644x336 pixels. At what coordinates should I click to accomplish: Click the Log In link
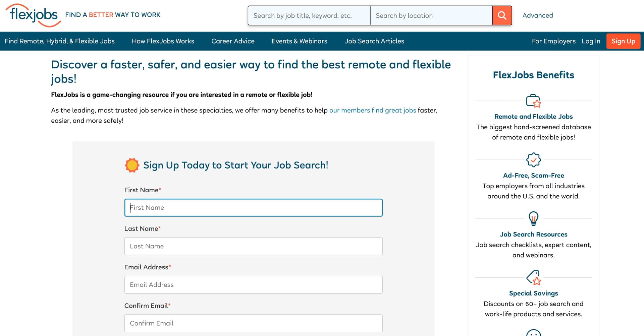click(x=591, y=41)
